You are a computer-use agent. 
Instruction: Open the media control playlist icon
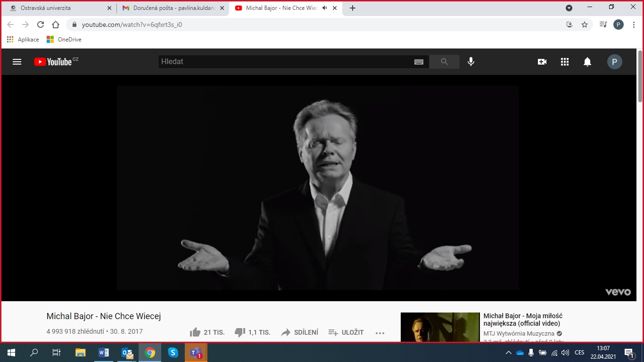click(x=603, y=25)
